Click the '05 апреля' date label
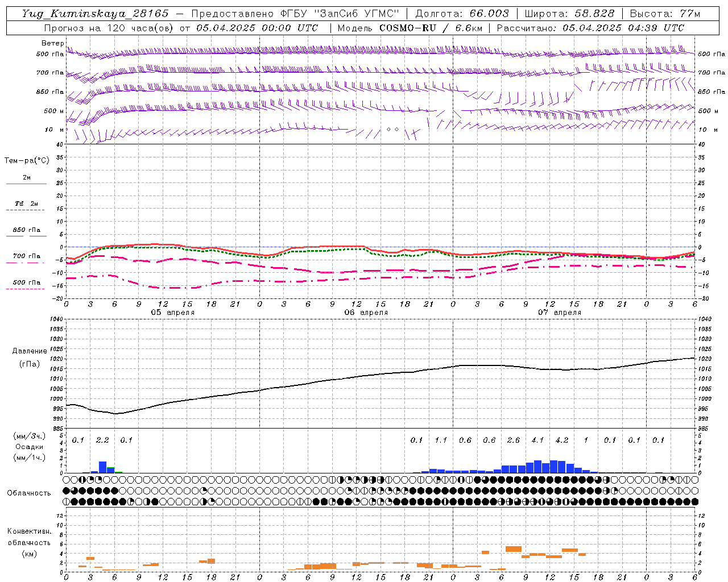 pos(172,313)
